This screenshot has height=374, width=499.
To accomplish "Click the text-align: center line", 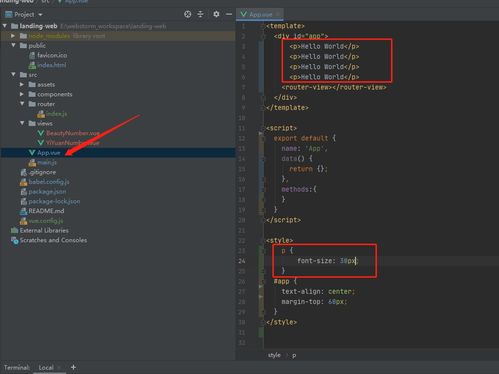I will pyautogui.click(x=318, y=291).
